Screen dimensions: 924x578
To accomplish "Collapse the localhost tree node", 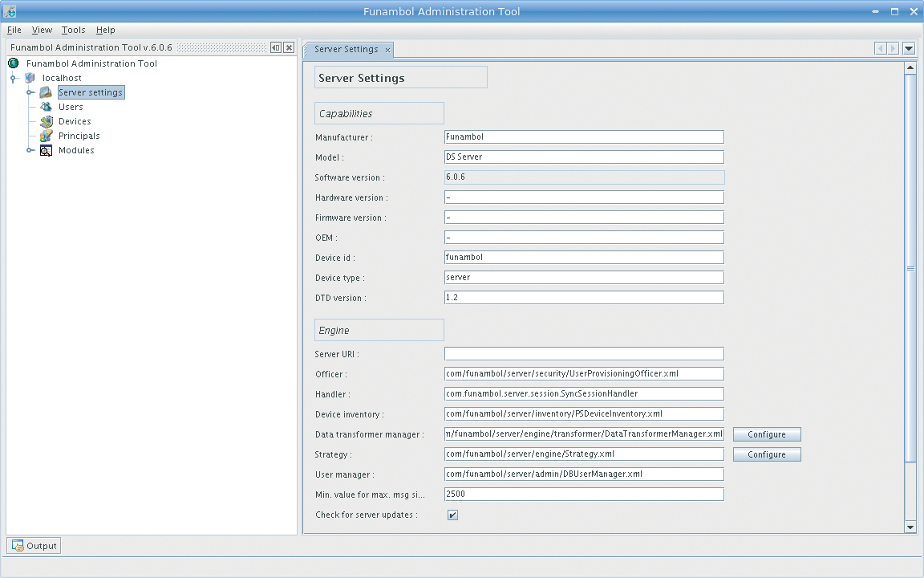I will click(x=13, y=78).
